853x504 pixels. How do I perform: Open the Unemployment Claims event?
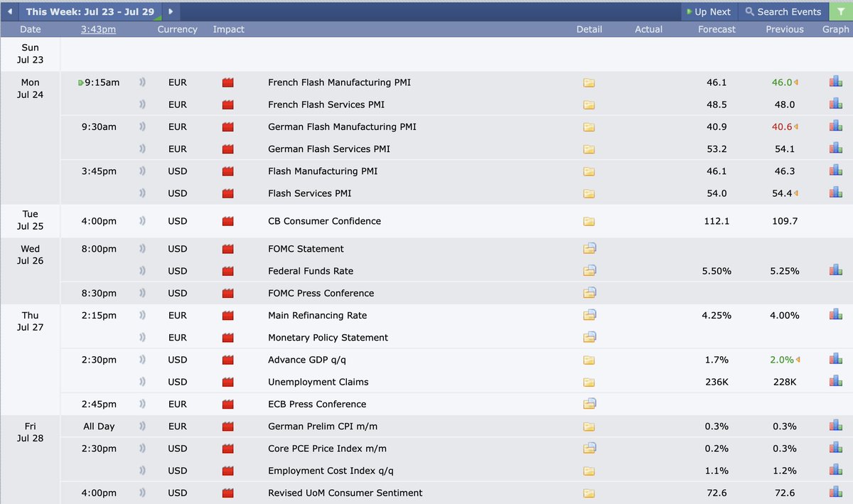click(x=318, y=382)
